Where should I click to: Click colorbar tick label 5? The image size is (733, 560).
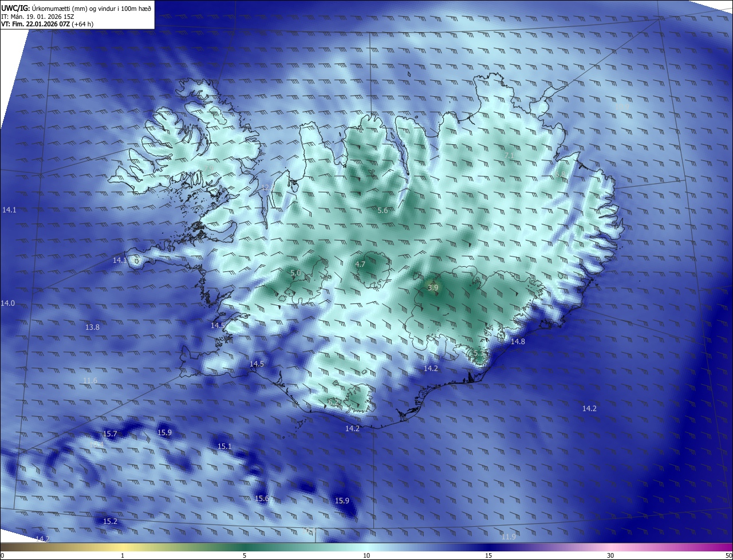click(245, 555)
